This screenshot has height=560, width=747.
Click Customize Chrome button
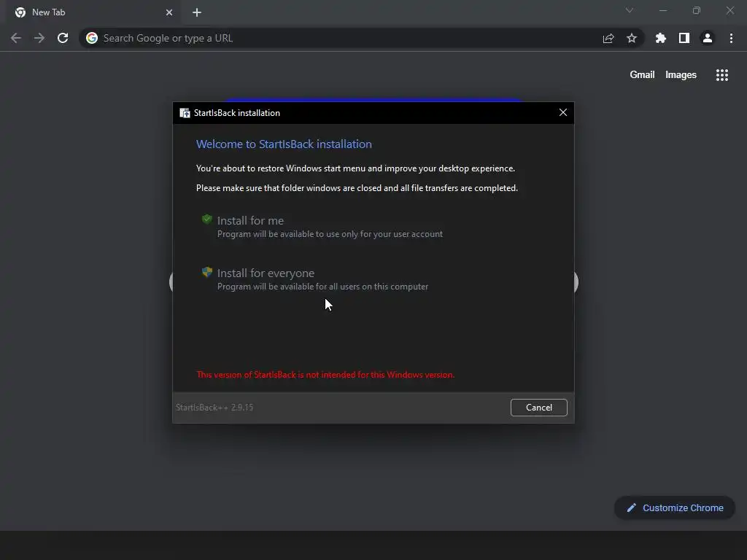pyautogui.click(x=675, y=508)
